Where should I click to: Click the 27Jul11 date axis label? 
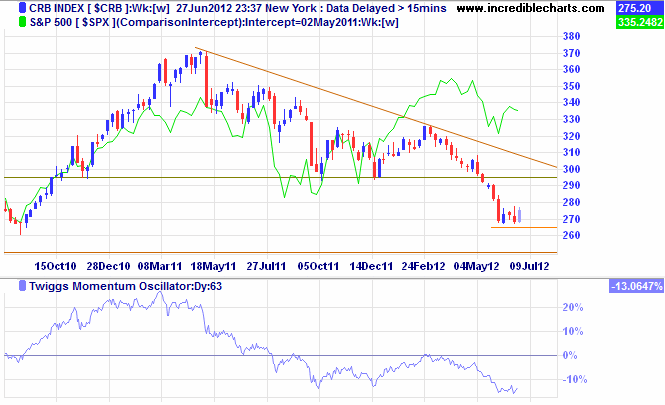(266, 266)
